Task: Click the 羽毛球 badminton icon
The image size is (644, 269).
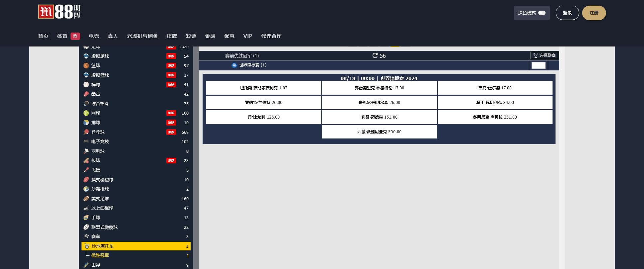Action: (86, 151)
